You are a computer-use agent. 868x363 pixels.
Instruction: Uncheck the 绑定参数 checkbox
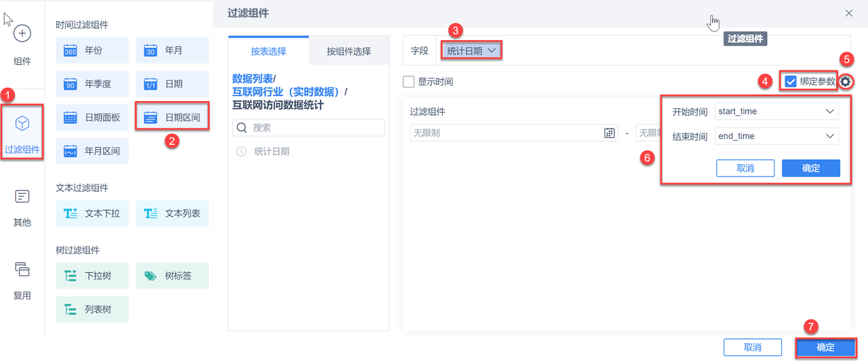point(791,82)
